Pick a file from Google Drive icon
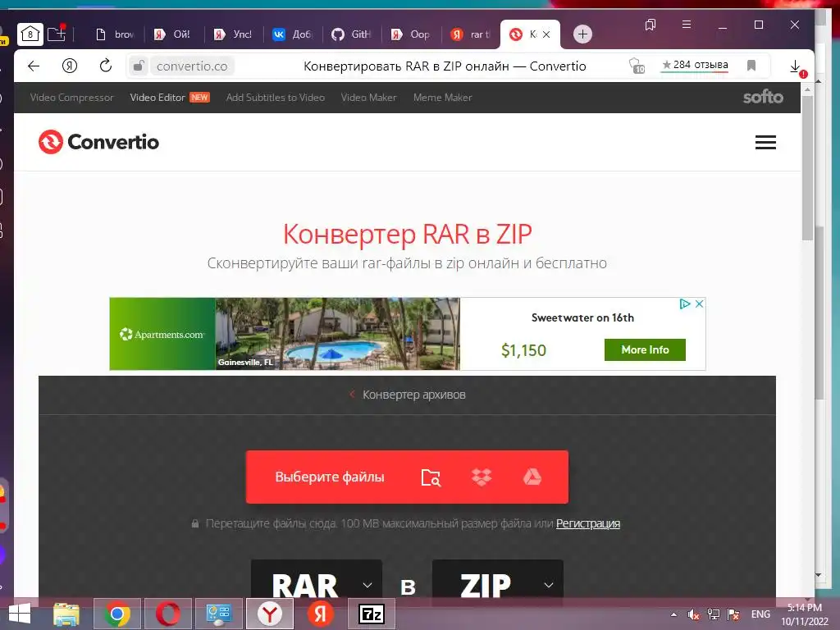Viewport: 840px width, 630px height. point(532,477)
